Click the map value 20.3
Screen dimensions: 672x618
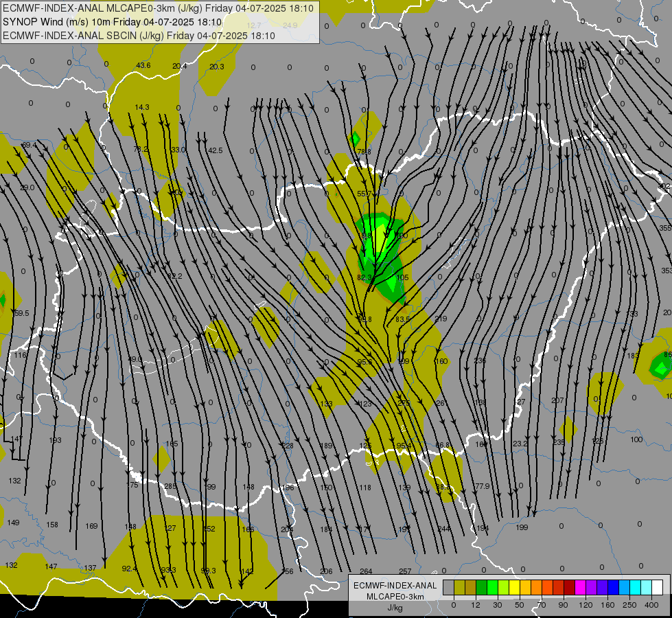pyautogui.click(x=217, y=67)
